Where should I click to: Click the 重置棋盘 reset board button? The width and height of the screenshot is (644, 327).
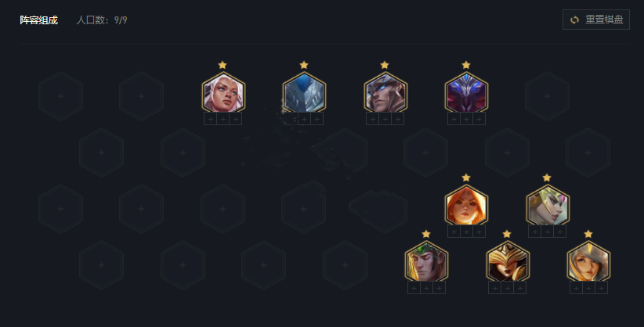[x=595, y=20]
